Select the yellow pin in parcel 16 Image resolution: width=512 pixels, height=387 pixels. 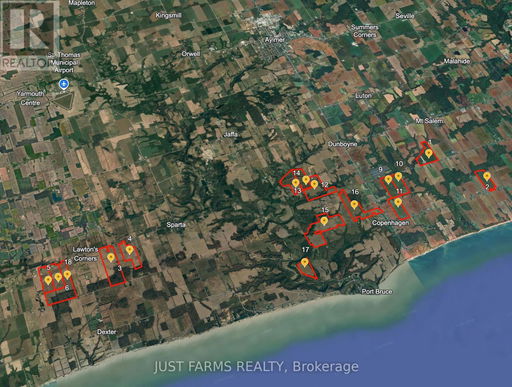[354, 204]
